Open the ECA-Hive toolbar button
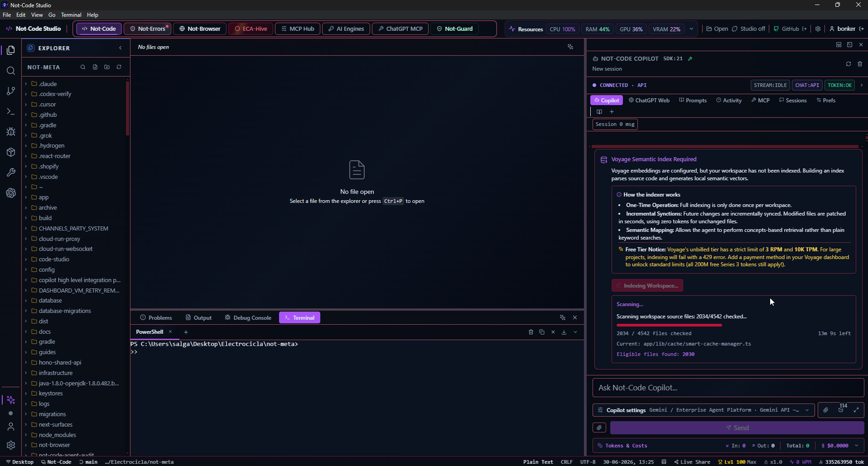868x466 pixels. (251, 29)
